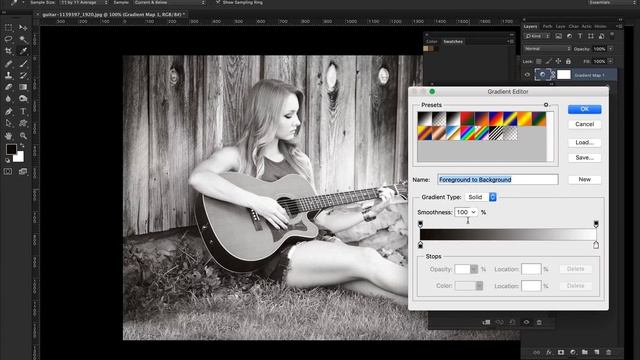
Task: Open the layer Kind filter dropdown
Action: pyautogui.click(x=537, y=36)
